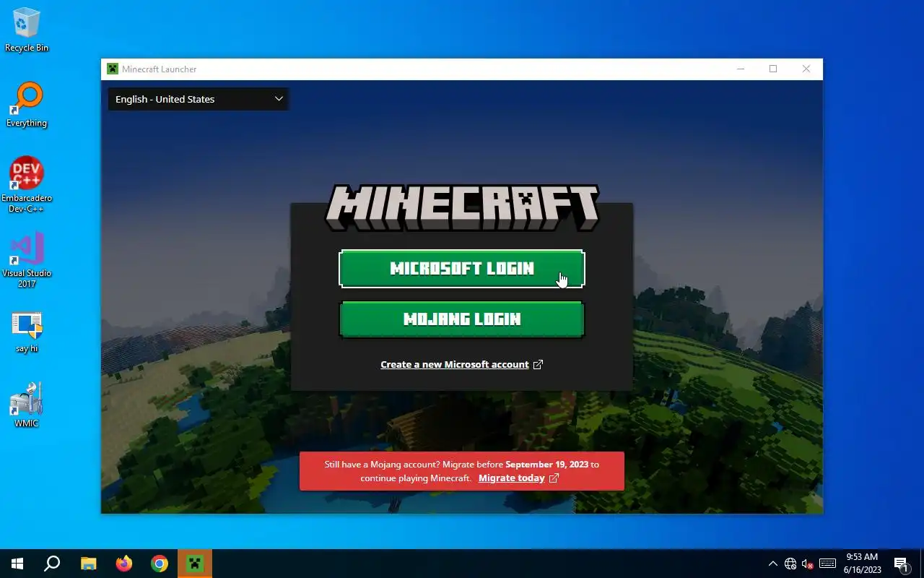The width and height of the screenshot is (924, 578).
Task: Open the Recycle Bin desktop icon
Action: coord(27,30)
